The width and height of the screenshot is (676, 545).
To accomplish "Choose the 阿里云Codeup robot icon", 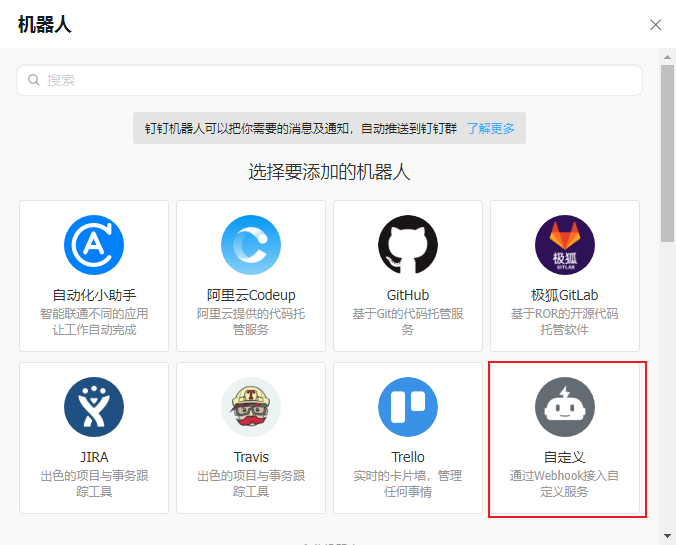I will coord(251,245).
